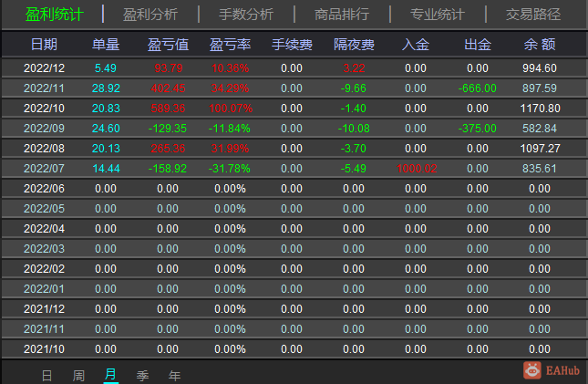Click withdrawal amount -666.00

pyautogui.click(x=477, y=88)
